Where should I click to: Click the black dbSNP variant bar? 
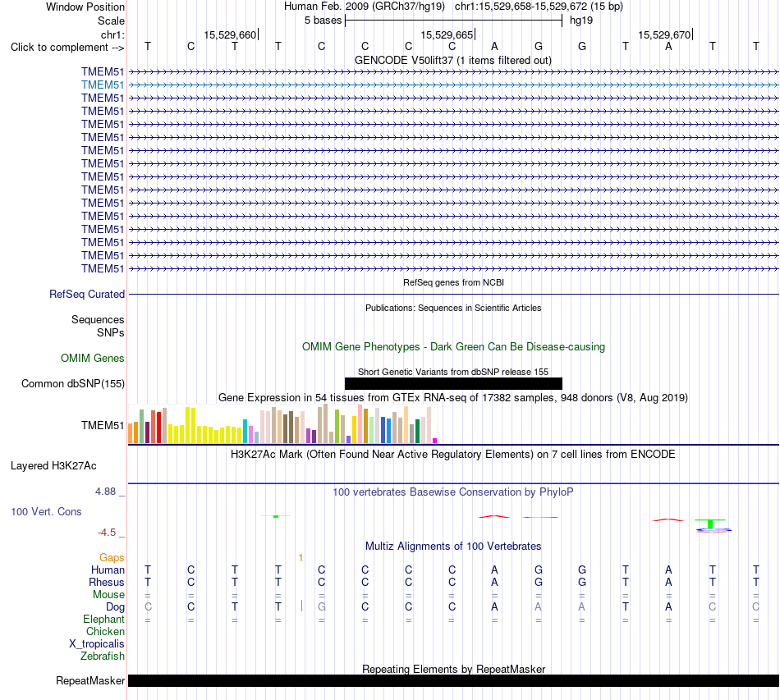(x=453, y=383)
